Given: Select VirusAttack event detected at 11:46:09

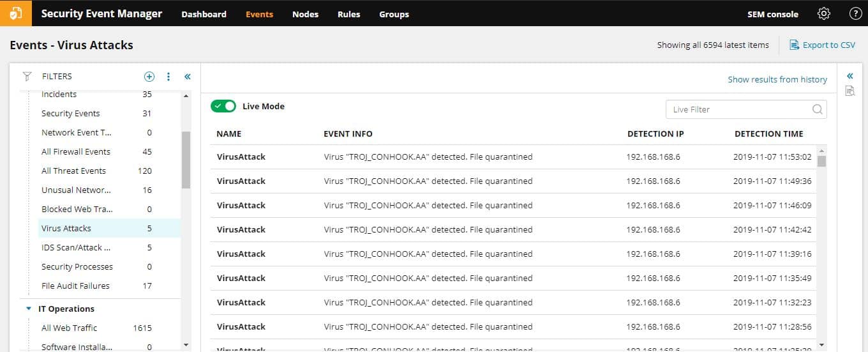Looking at the screenshot, I should (x=513, y=205).
